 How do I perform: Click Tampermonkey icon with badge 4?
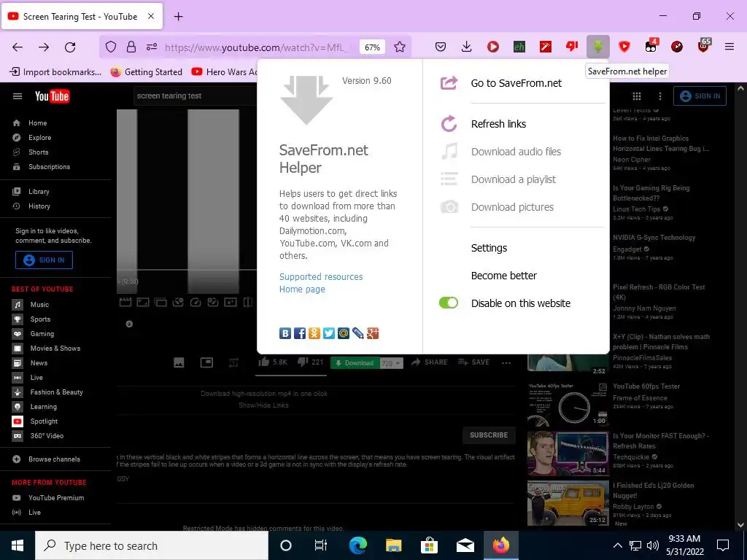pyautogui.click(x=651, y=46)
